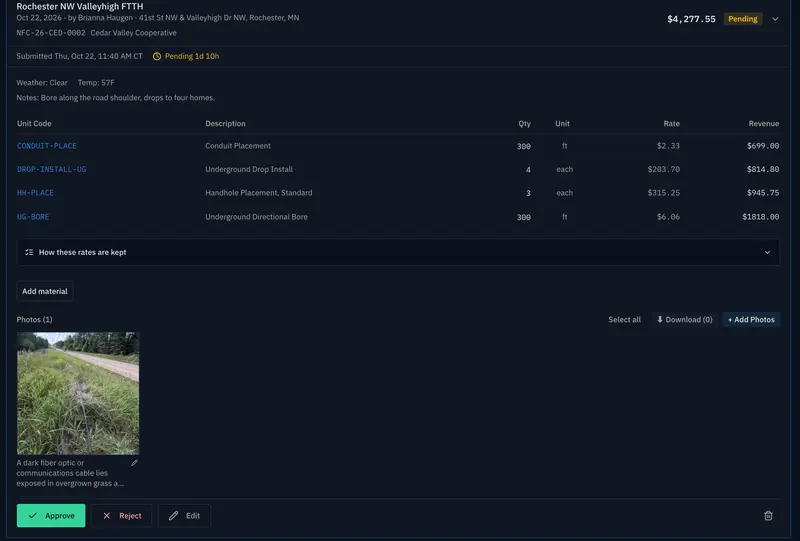Click Add material button
The width and height of the screenshot is (800, 541).
coord(45,291)
